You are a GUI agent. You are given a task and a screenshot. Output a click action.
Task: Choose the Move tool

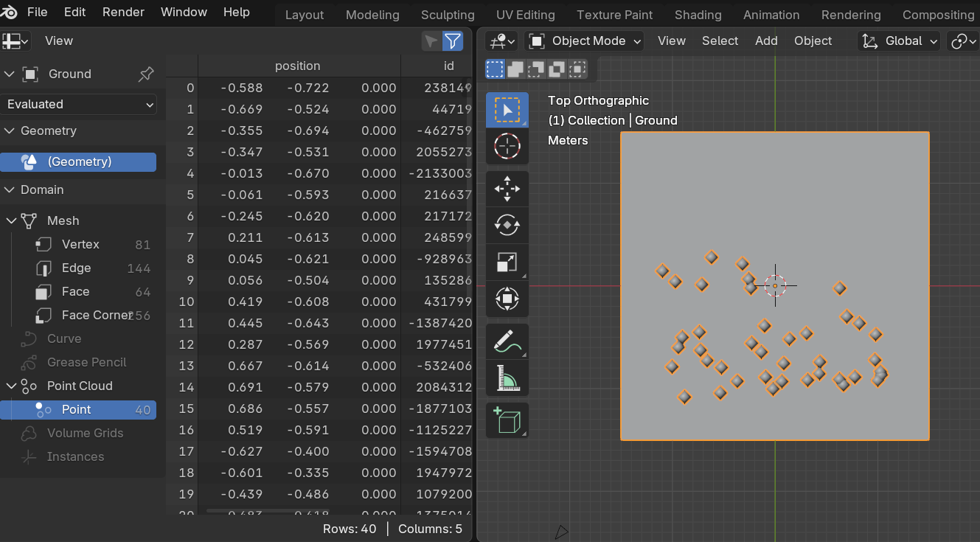[x=507, y=190]
